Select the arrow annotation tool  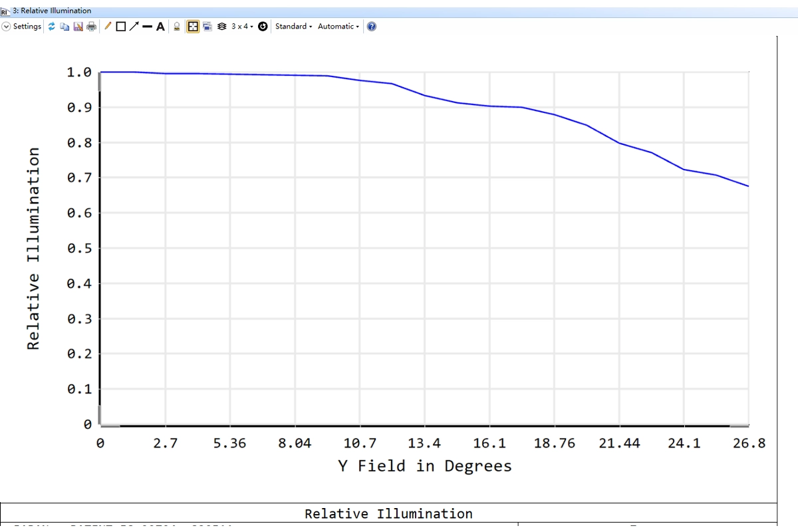click(x=133, y=27)
